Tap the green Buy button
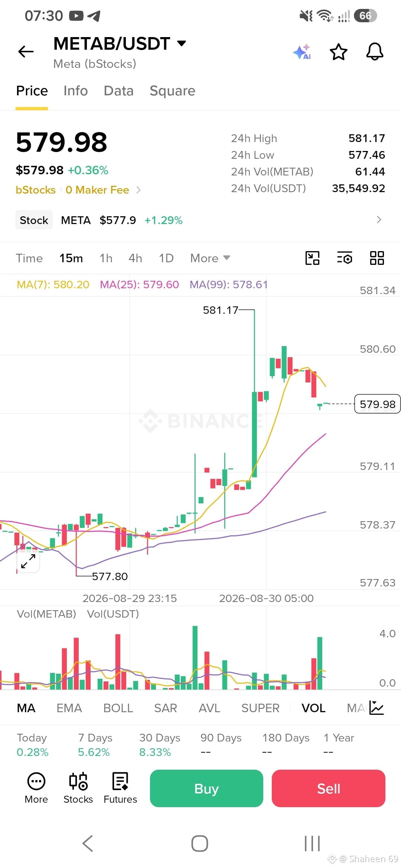 tap(206, 788)
